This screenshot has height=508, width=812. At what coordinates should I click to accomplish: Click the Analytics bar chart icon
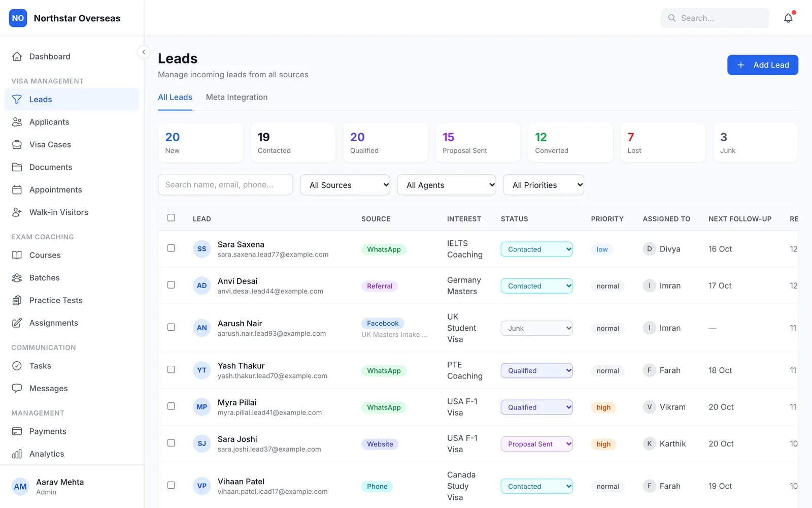tap(17, 454)
